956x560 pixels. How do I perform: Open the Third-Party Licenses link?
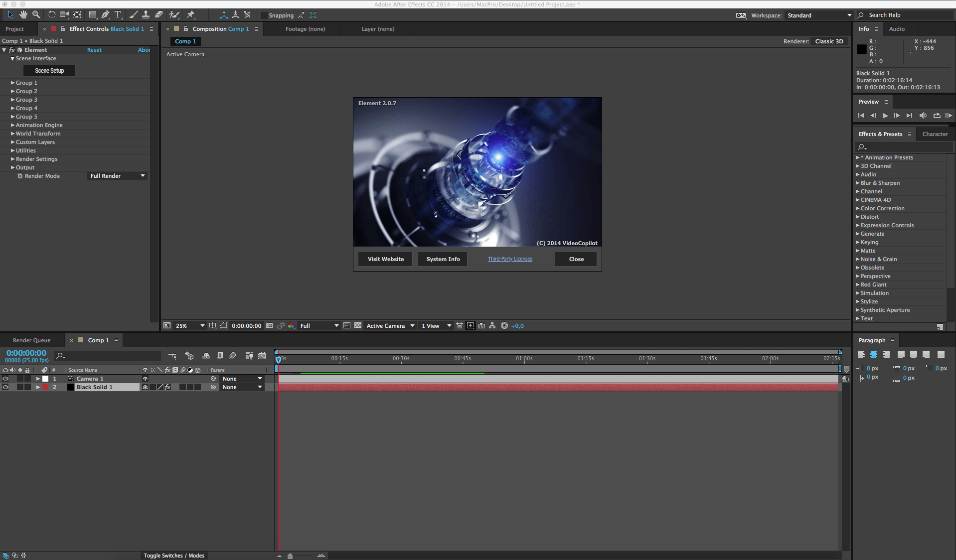click(510, 259)
